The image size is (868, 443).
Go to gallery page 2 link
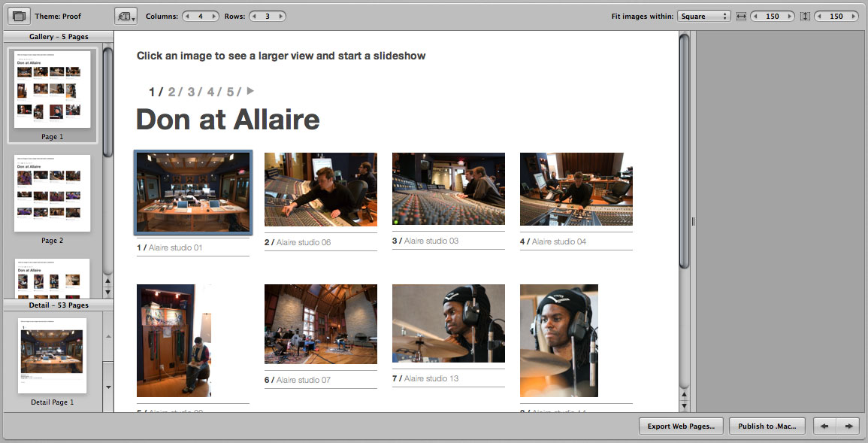pyautogui.click(x=172, y=91)
